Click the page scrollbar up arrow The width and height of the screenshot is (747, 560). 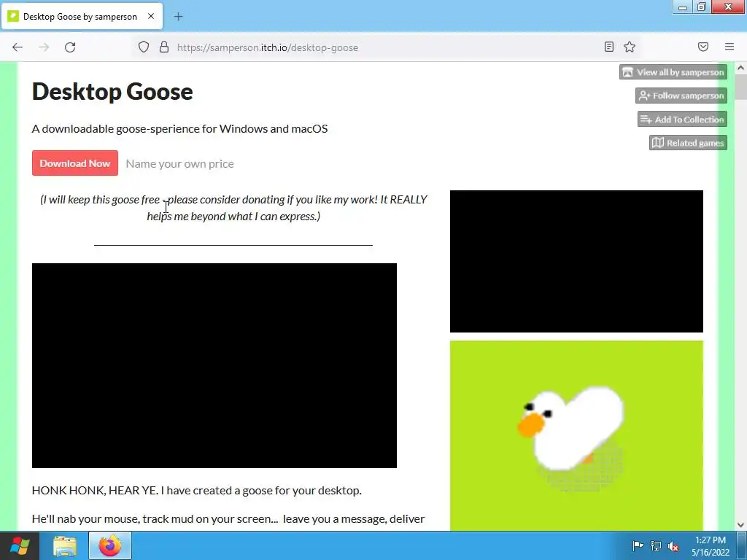[740, 68]
